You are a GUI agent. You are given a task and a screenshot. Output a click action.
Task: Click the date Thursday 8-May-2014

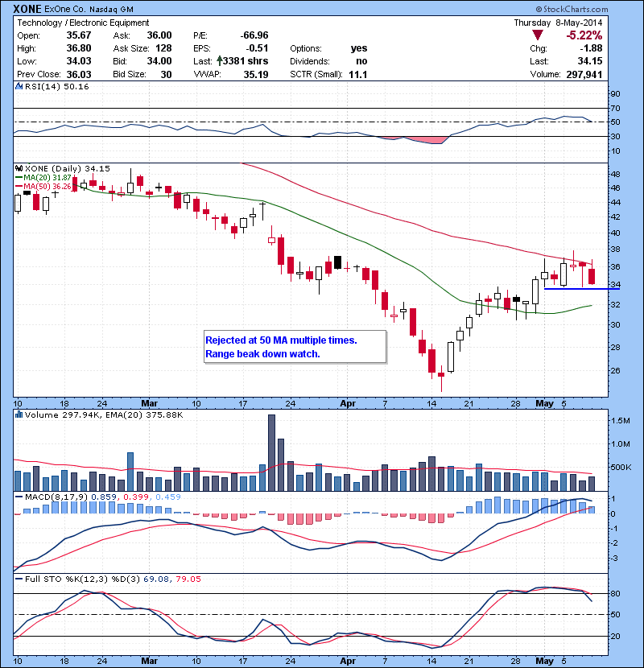[558, 23]
